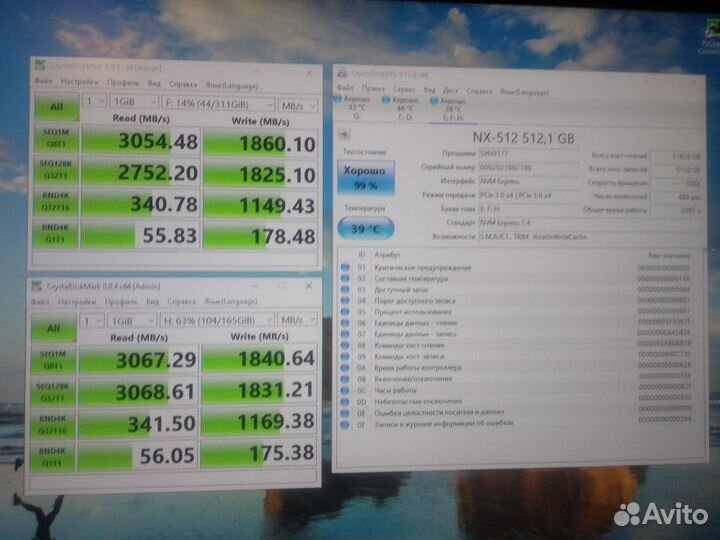Click status icon of attribute 09 Команды хост-записи
The width and height of the screenshot is (720, 540).
click(345, 357)
